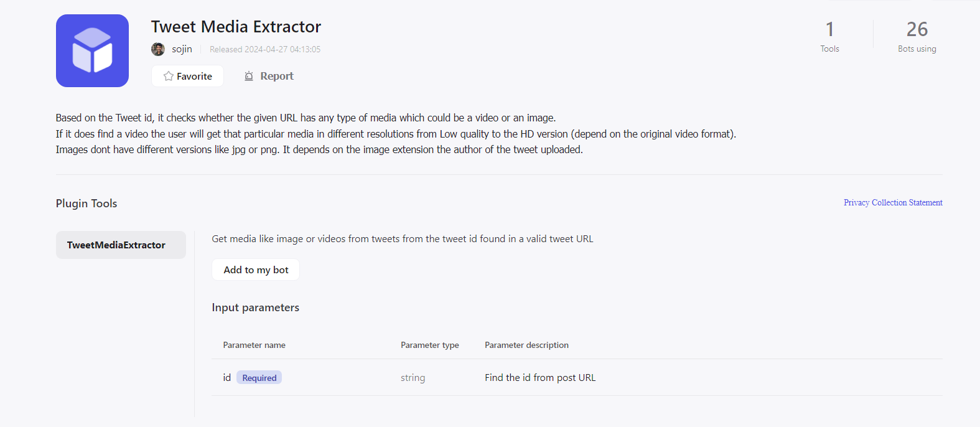The height and width of the screenshot is (427, 980).
Task: Report the Tweet Media Extractor plugin
Action: coord(268,75)
